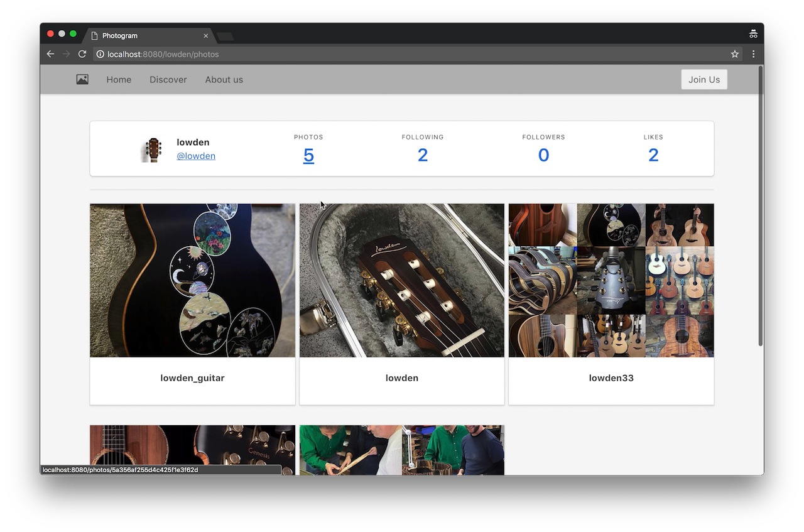Image resolution: width=804 pixels, height=532 pixels.
Task: Go back with the browser back arrow
Action: [50, 54]
